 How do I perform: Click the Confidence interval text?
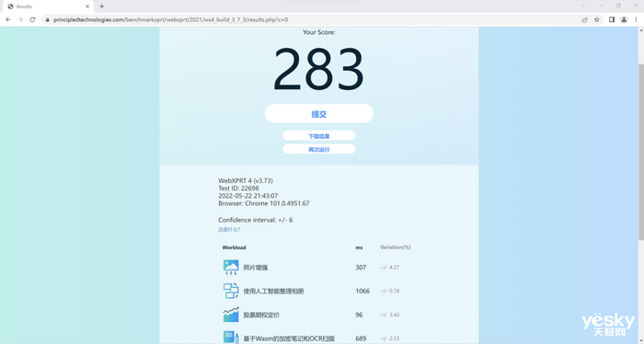coord(256,220)
